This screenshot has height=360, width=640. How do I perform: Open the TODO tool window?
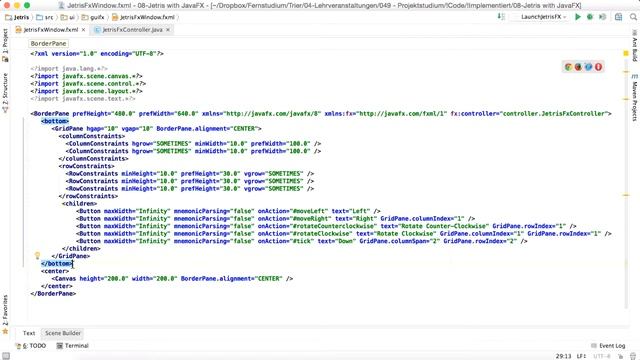coord(31,346)
